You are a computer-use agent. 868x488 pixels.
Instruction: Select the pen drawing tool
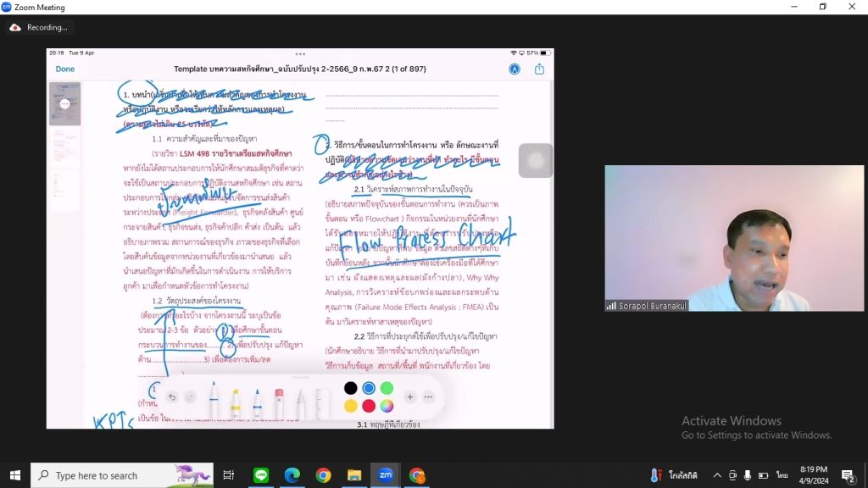(x=214, y=399)
